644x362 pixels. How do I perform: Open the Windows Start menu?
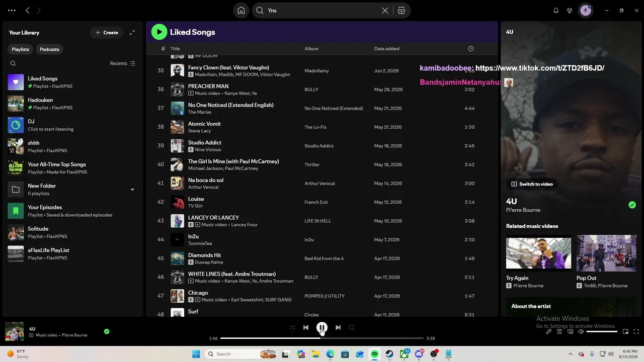196,354
